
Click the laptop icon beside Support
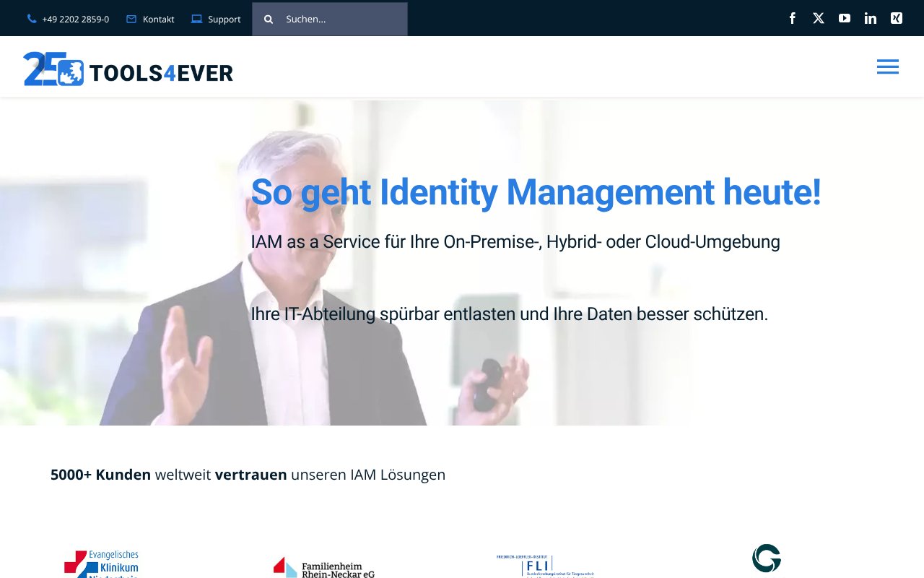pos(196,18)
